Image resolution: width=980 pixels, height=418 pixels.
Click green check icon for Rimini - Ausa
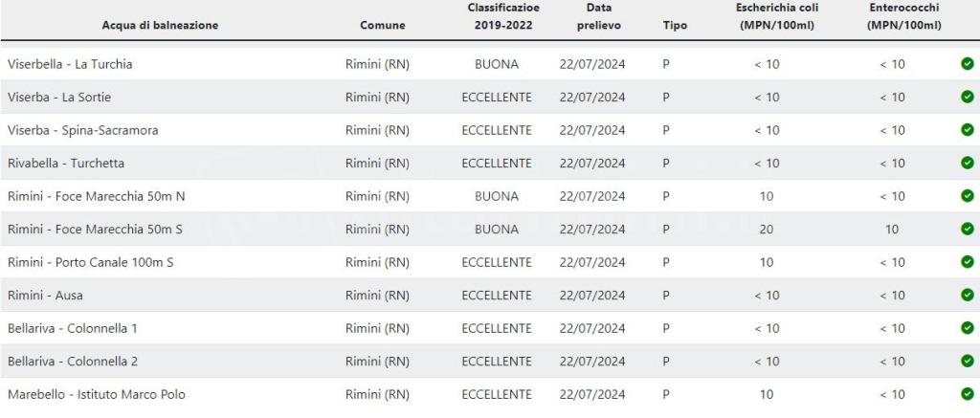[x=967, y=295]
